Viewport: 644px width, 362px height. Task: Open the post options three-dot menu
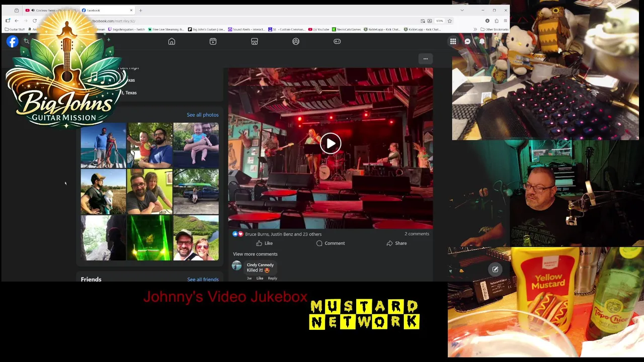(426, 59)
